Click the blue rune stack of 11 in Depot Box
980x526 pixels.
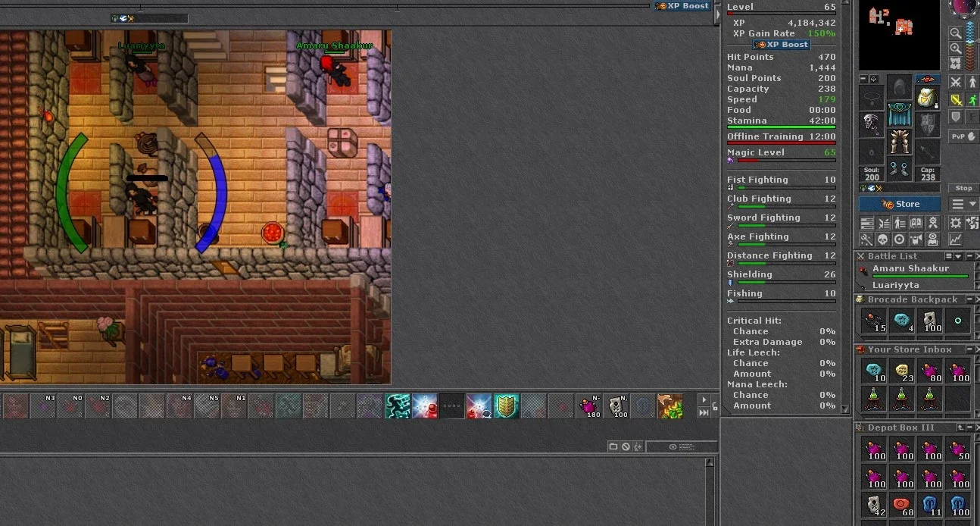click(930, 504)
